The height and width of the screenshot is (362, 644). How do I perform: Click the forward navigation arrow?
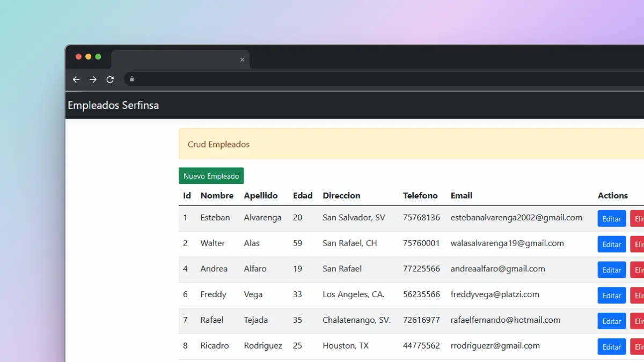coord(92,79)
